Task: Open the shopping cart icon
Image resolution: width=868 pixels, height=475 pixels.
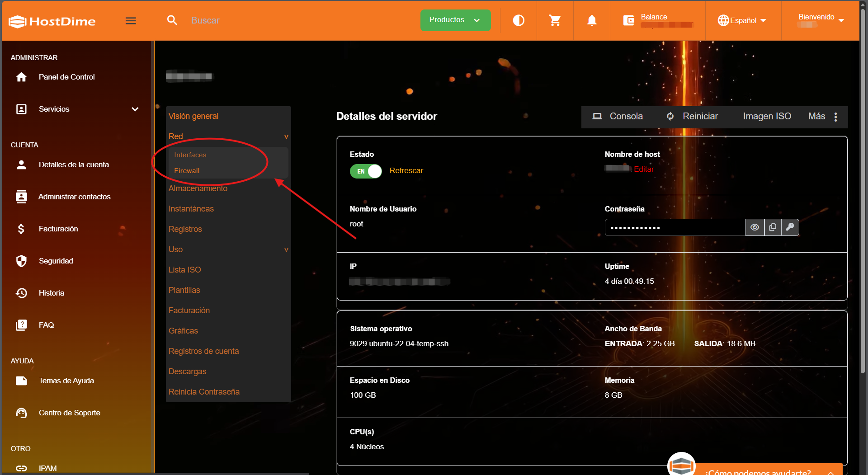Action: click(555, 20)
